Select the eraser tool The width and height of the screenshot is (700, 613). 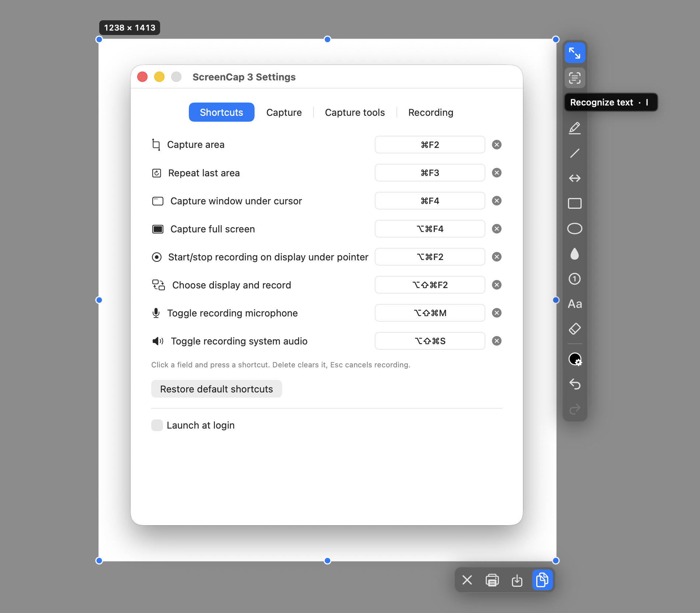pos(575,329)
